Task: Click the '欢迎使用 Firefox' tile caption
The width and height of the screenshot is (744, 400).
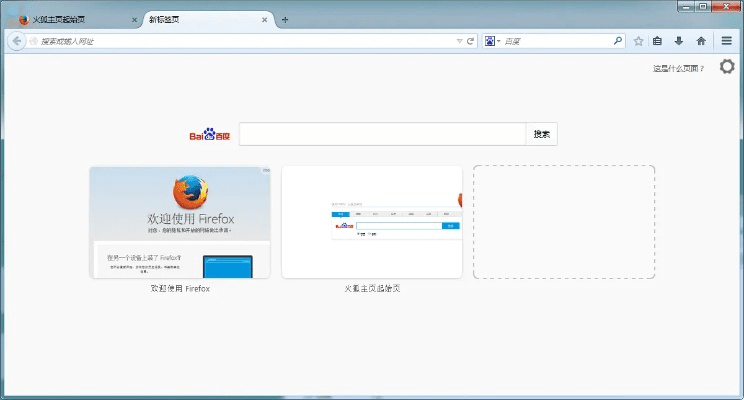Action: tap(180, 288)
